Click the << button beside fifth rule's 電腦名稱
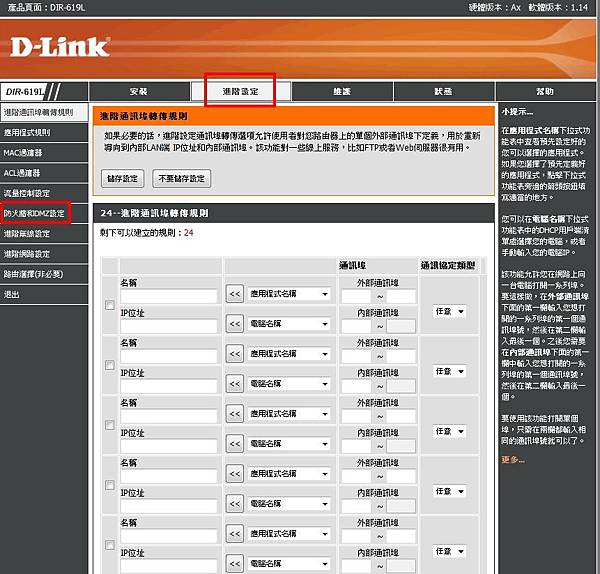Viewport: 600px width, 574px height. [235, 564]
